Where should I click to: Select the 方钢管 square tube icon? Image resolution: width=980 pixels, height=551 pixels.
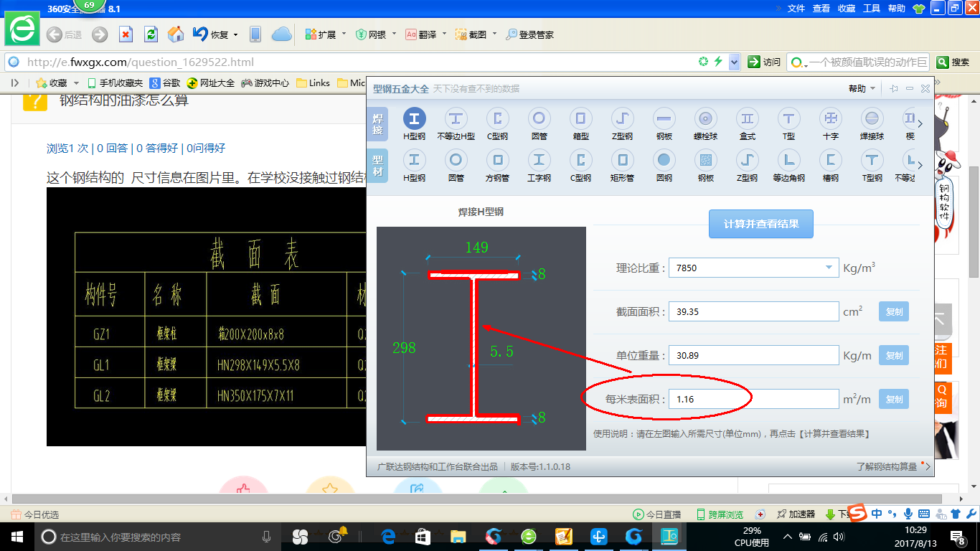point(497,165)
